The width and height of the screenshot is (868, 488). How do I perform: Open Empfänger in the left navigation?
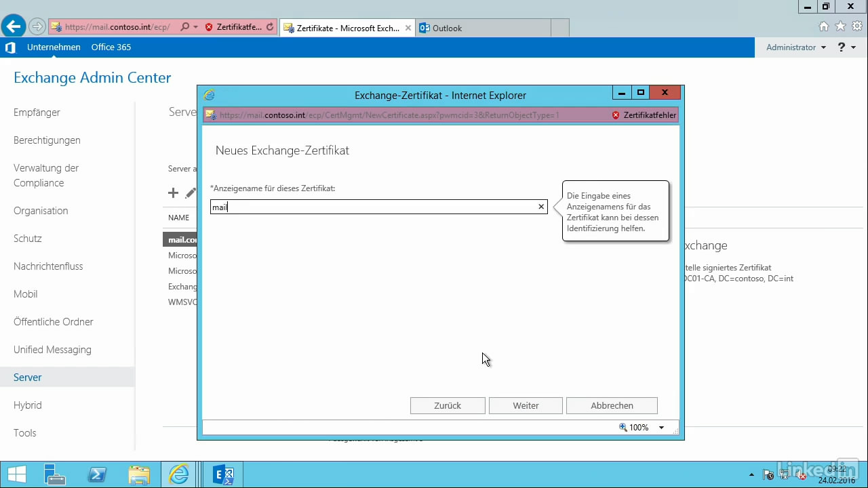(x=37, y=113)
